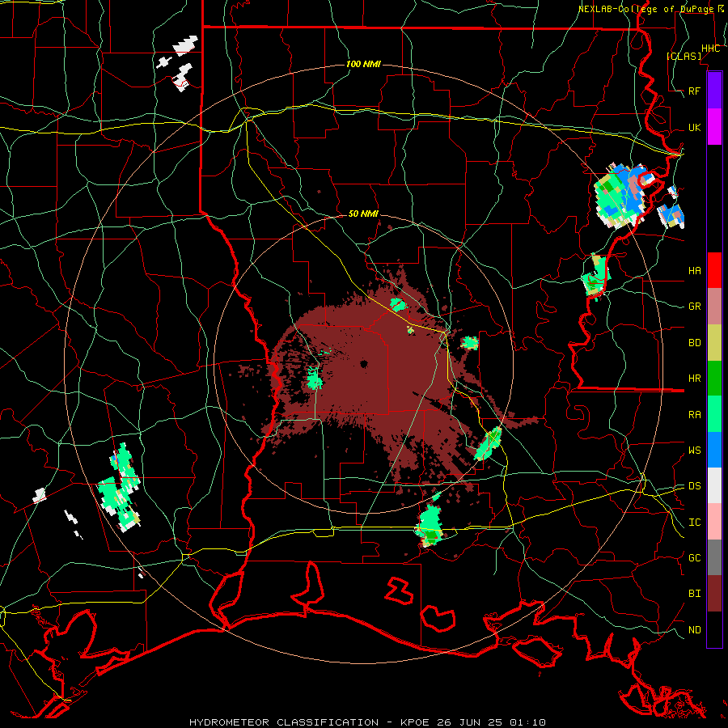Click the 'RF' legend label
Screen dimensions: 728x728
click(x=694, y=91)
